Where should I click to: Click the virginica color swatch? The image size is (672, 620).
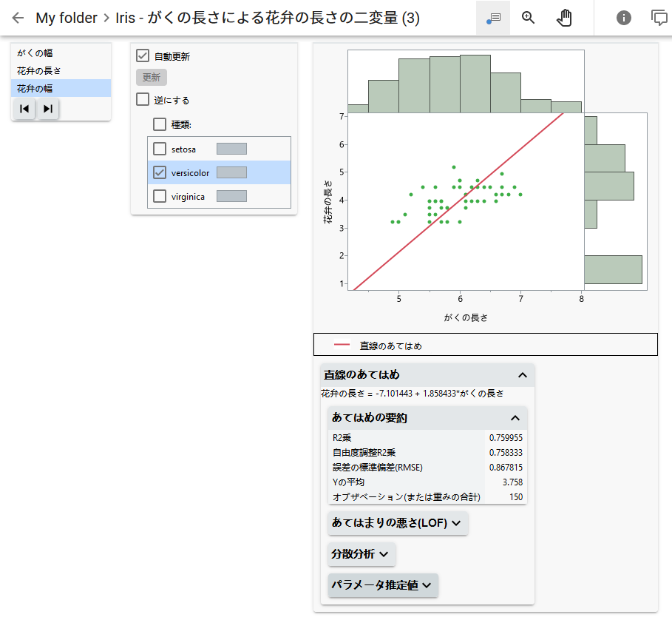coord(231,196)
